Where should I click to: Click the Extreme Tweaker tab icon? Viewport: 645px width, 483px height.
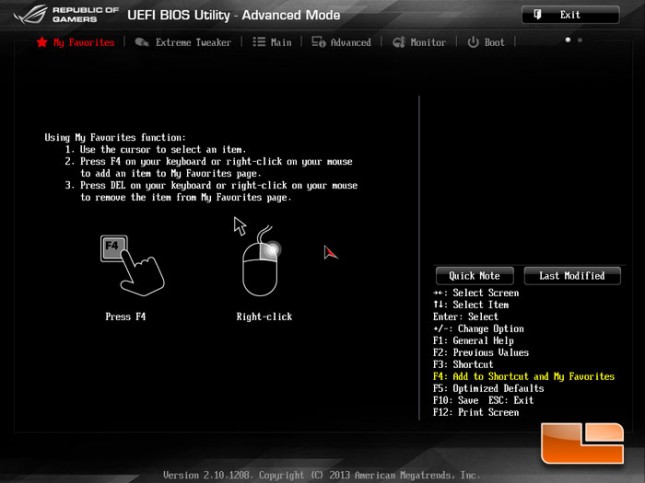point(142,42)
